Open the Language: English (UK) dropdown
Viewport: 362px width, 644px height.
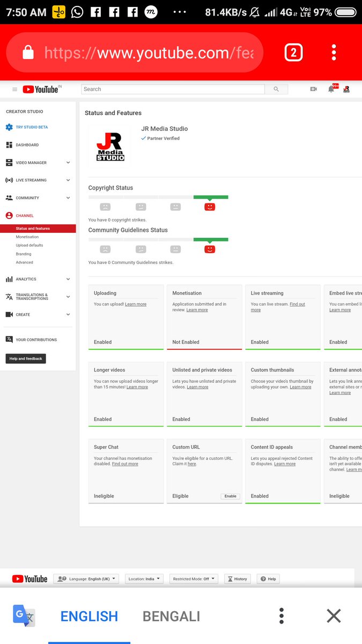(86, 579)
